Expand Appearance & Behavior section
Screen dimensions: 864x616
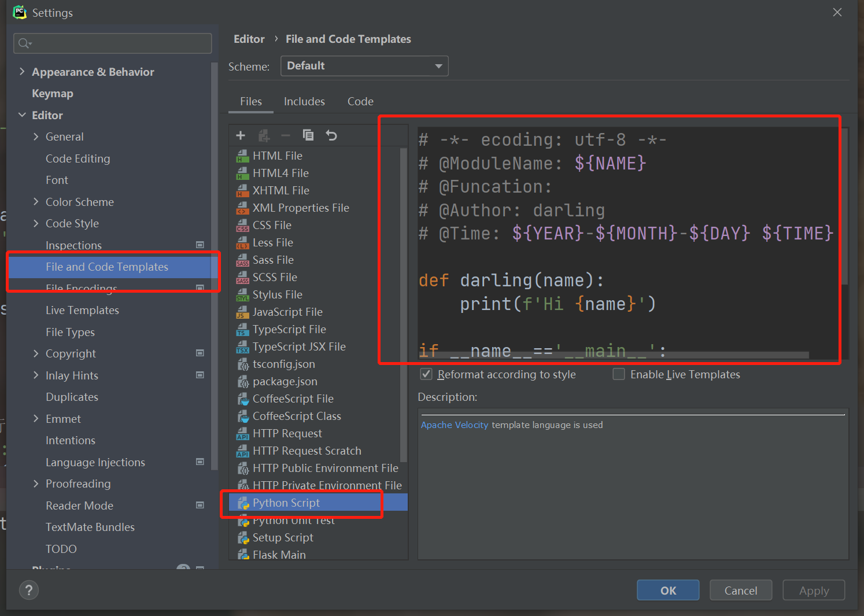pos(22,71)
